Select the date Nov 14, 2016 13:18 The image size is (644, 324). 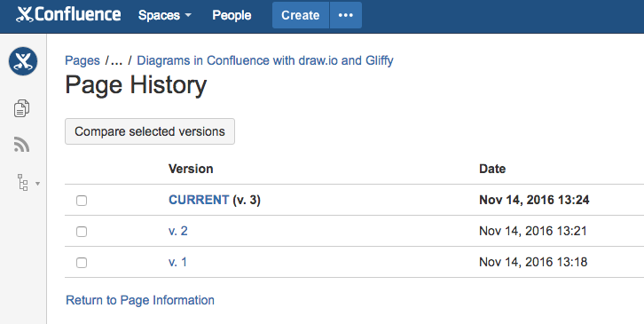(533, 262)
